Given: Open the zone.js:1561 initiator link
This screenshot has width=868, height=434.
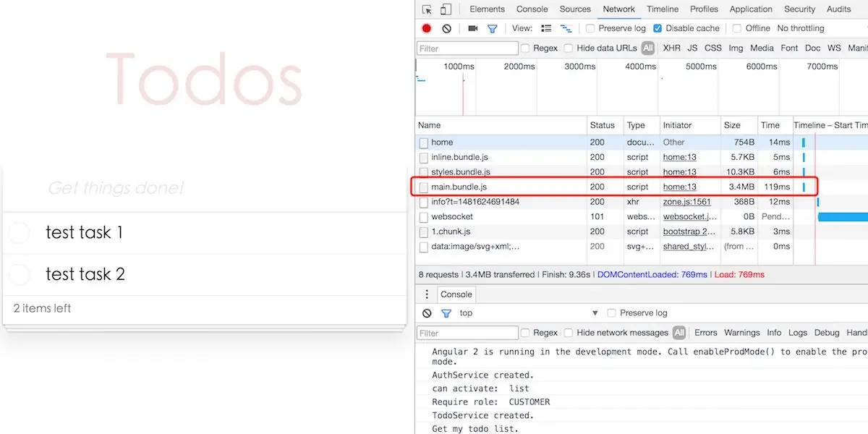Looking at the screenshot, I should point(687,202).
